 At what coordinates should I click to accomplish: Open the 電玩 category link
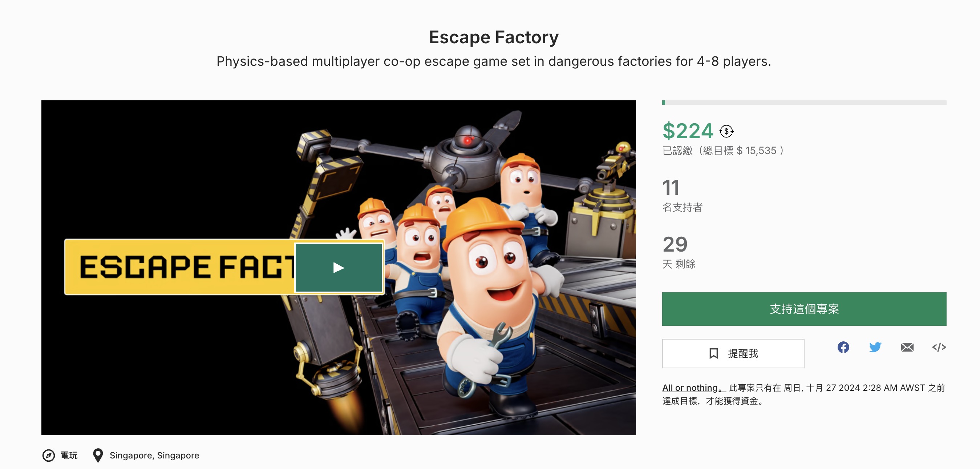pyautogui.click(x=69, y=455)
